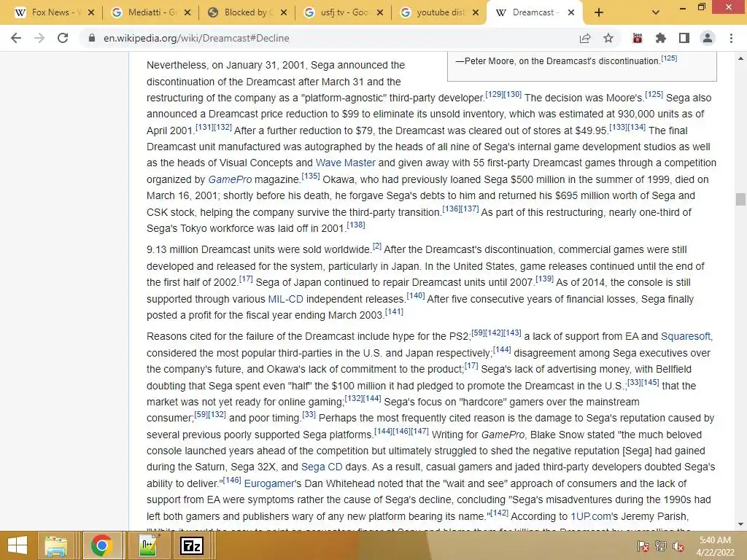Open the GamePro magazine link
Screen dimensions: 747x560
230,179
